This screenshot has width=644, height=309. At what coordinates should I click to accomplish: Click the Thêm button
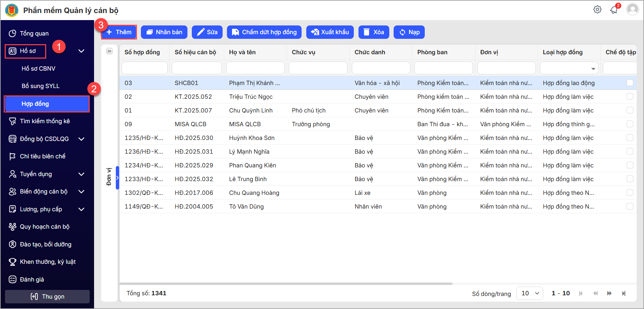(x=119, y=32)
